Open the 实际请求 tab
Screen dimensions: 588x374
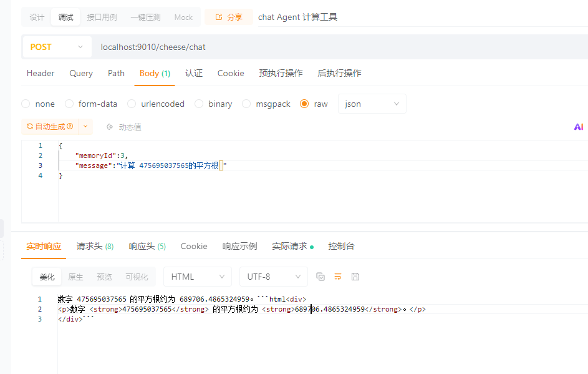292,247
